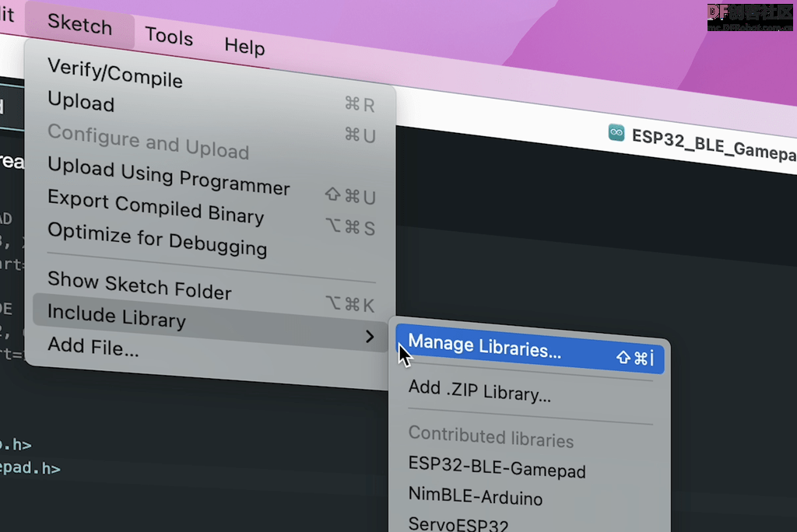Open the Sketch menu in menu bar
797x532 pixels.
[80, 24]
